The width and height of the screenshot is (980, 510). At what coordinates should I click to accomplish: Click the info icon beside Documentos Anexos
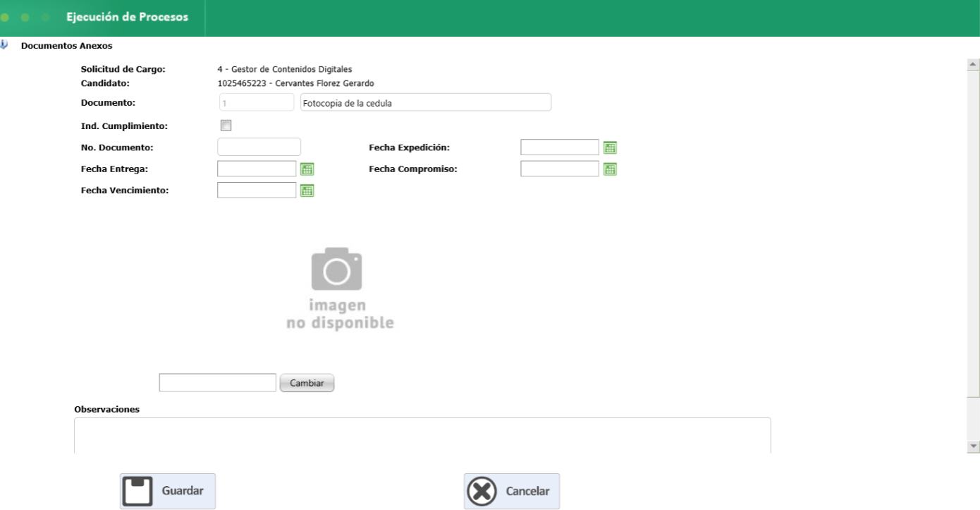click(x=4, y=45)
